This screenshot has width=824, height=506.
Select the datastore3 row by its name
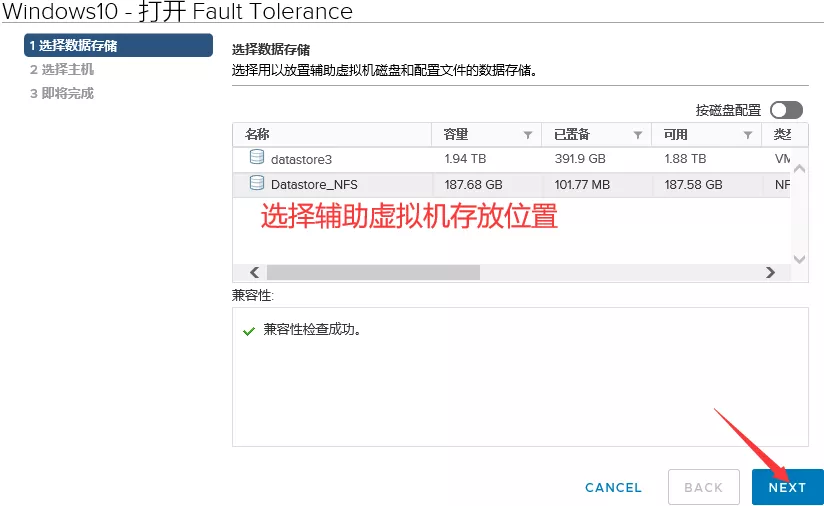(x=301, y=159)
